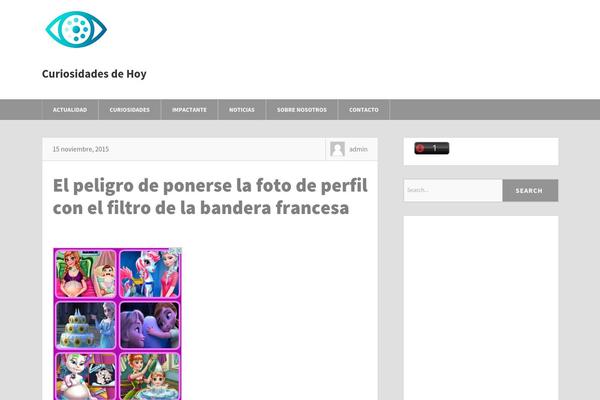Click the red counter badge showing 1
This screenshot has width=600, height=400.
coord(432,148)
